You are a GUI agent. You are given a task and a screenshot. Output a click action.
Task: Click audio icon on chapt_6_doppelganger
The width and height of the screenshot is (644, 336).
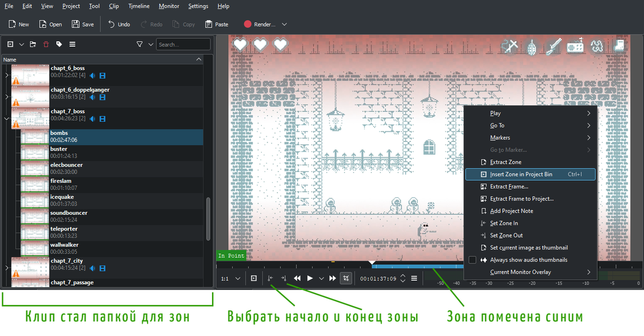93,97
